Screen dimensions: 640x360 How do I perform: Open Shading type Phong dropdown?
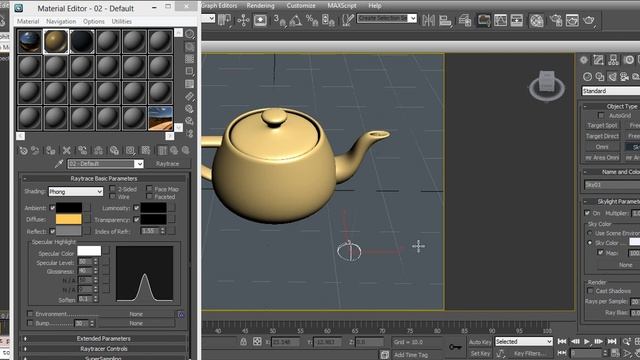click(76, 191)
